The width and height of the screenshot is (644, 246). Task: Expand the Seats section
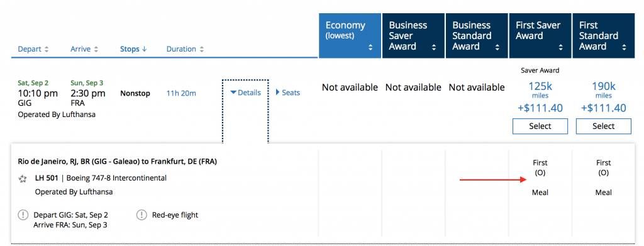[x=287, y=93]
